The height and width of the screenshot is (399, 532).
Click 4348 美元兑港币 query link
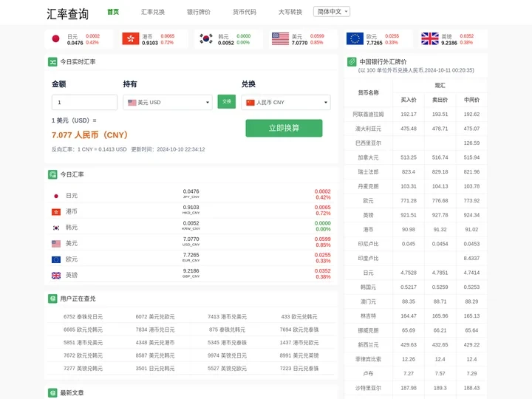pyautogui.click(x=155, y=342)
